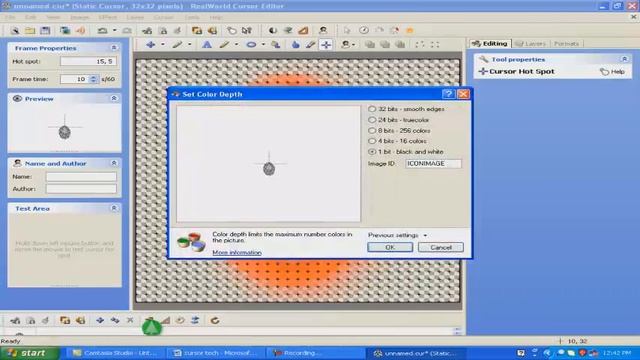640x360 pixels.
Task: Open the Cursor menu
Action: click(x=164, y=18)
